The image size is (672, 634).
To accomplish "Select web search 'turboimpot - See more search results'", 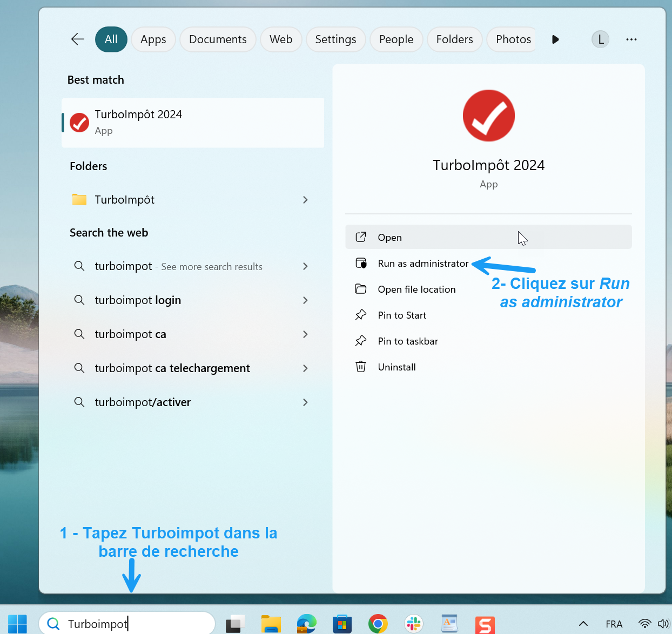I will click(193, 266).
